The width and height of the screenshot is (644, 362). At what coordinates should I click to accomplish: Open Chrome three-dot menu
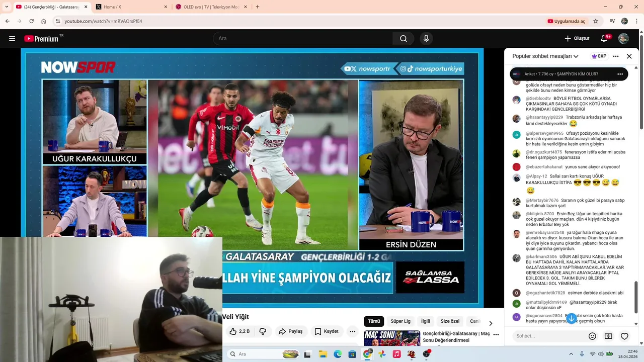[x=636, y=21]
